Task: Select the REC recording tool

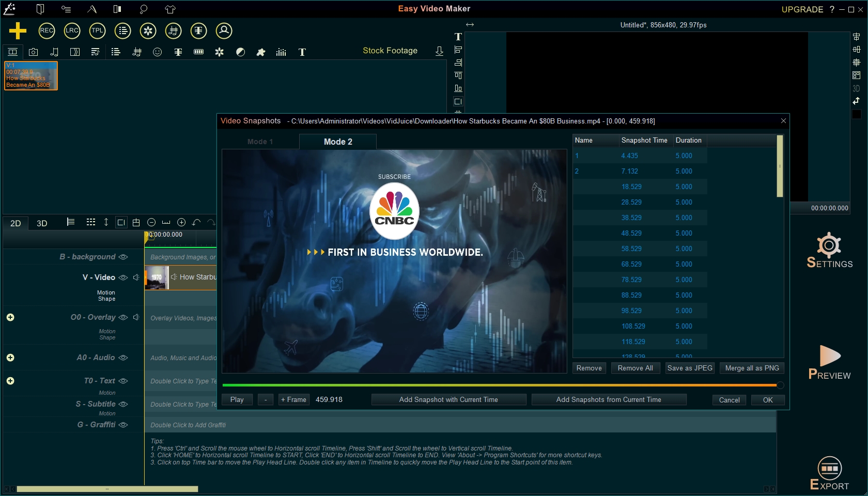Action: pos(47,30)
